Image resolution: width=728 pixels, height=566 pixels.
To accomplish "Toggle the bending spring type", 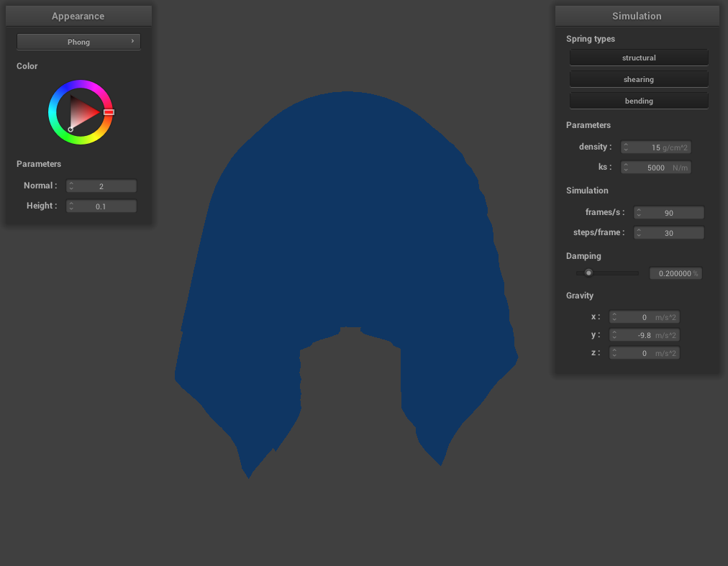I will coord(639,101).
